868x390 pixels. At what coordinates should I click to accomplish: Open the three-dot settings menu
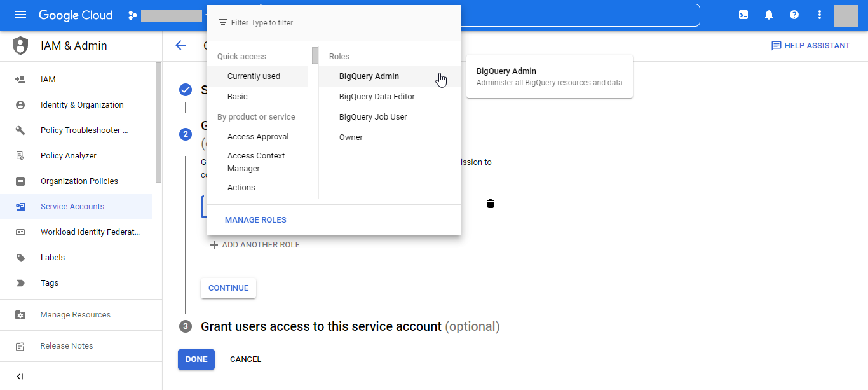point(820,15)
